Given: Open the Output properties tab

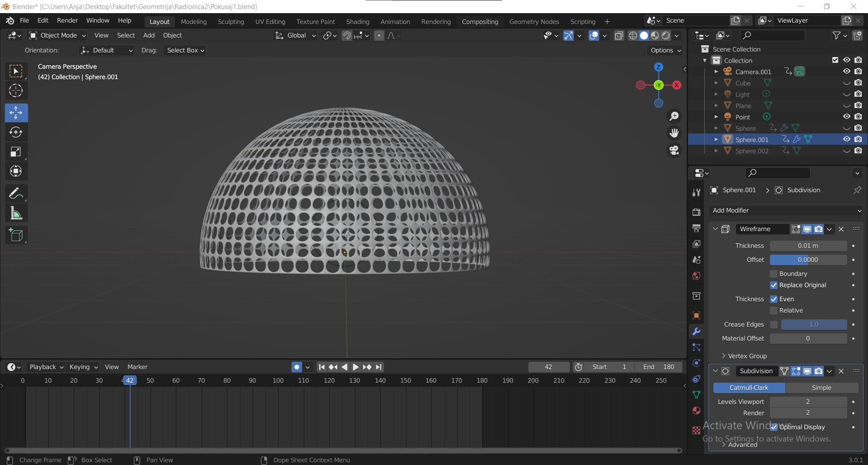Looking at the screenshot, I should tap(696, 228).
